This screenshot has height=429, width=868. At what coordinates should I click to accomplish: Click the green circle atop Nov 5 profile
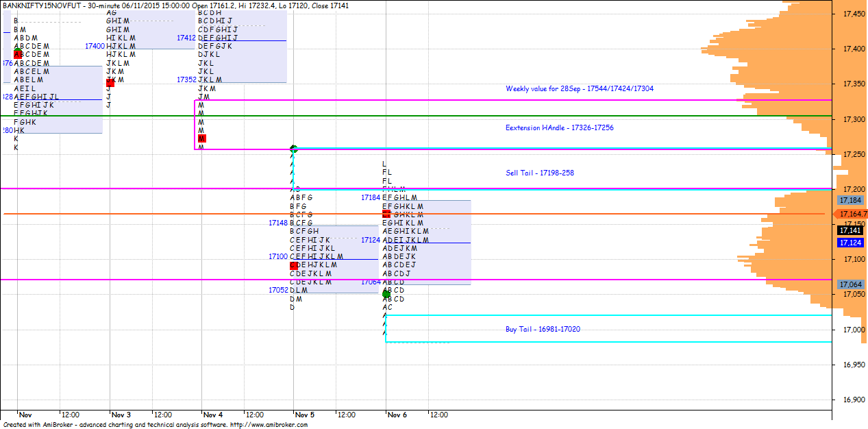coord(294,149)
